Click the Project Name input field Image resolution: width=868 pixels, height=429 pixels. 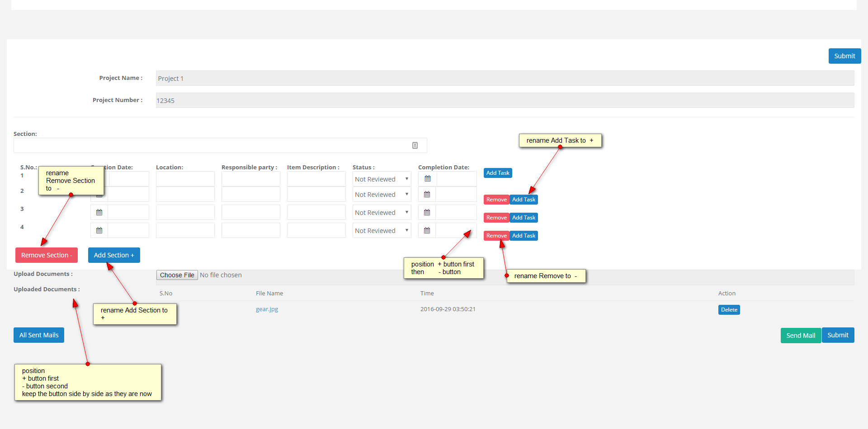click(x=505, y=79)
